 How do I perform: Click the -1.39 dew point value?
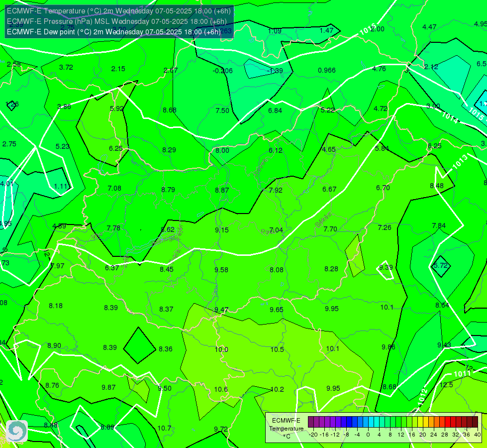pos(275,71)
